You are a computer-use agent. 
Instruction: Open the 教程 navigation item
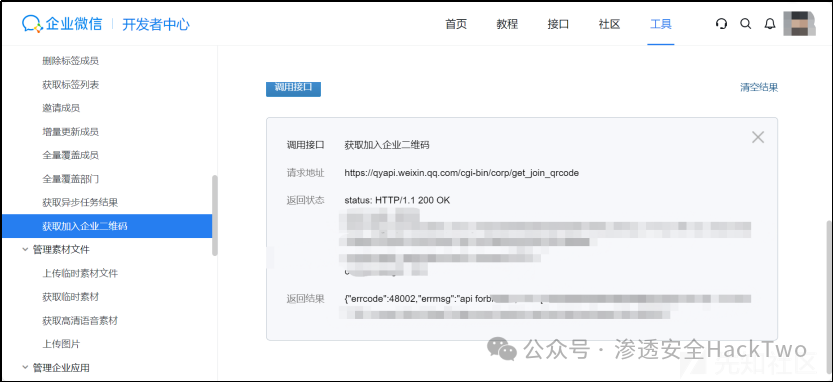(x=507, y=24)
